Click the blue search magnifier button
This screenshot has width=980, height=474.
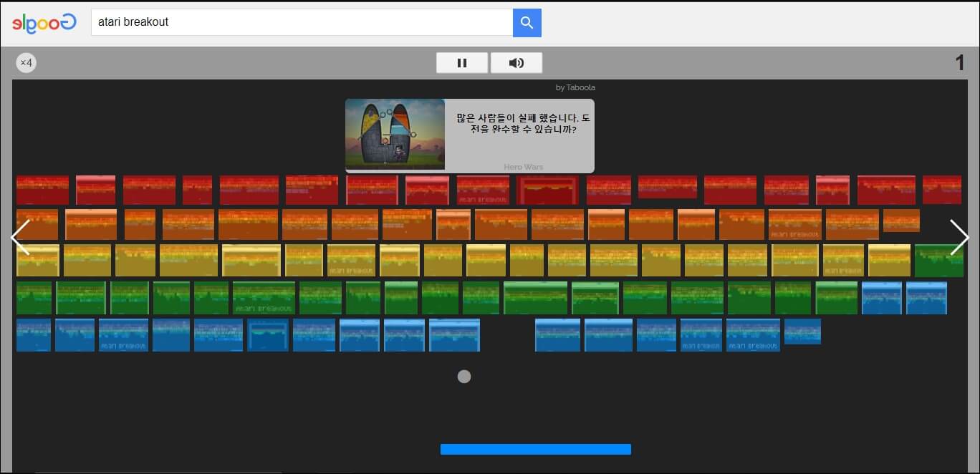[527, 23]
